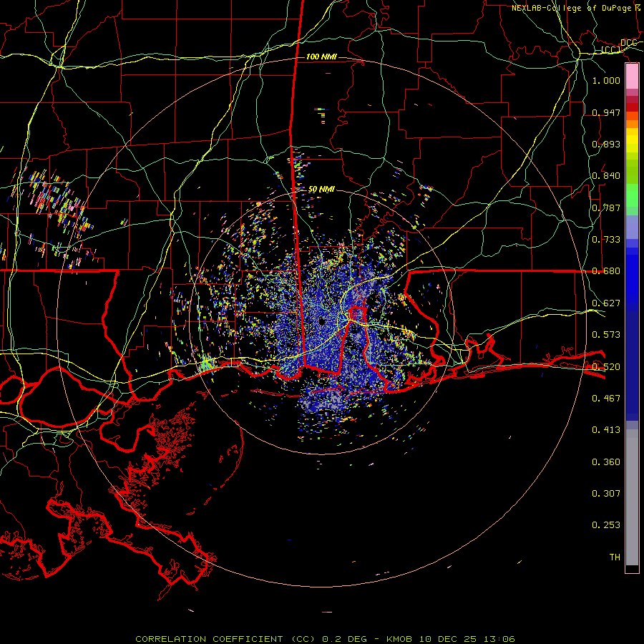Click the 0.627 legend value
This screenshot has width=644, height=644.
[x=606, y=303]
